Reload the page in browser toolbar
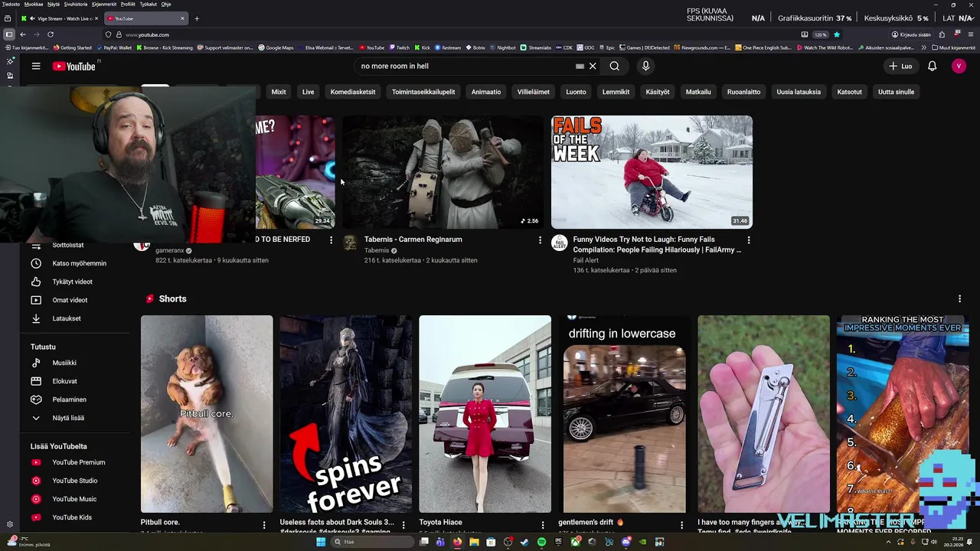This screenshot has width=980, height=551. 51,34
